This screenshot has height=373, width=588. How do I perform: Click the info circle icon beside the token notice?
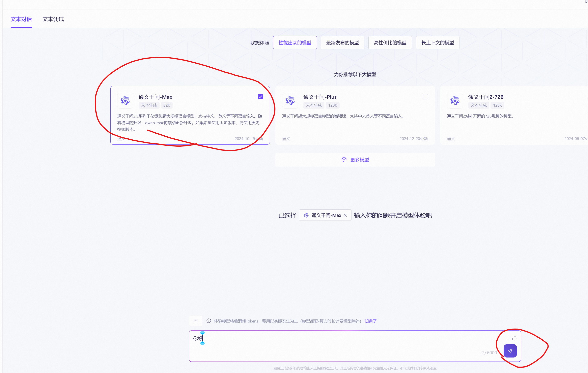click(208, 321)
